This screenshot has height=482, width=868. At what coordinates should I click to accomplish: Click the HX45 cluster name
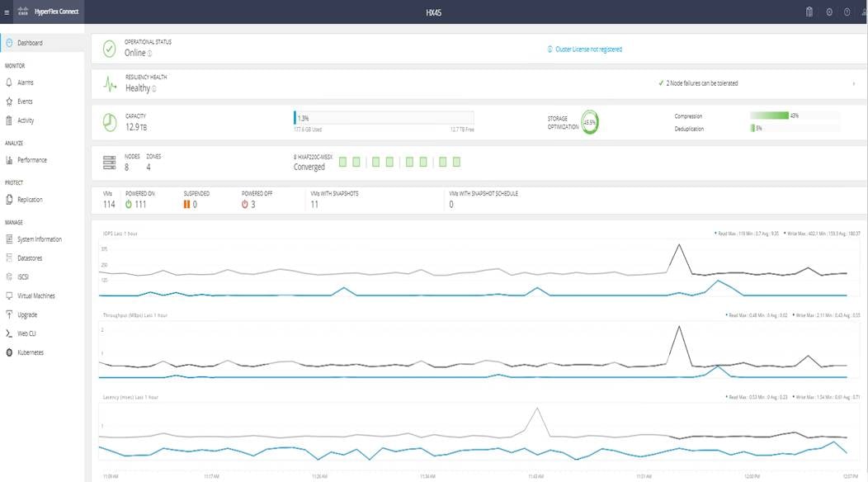(433, 12)
